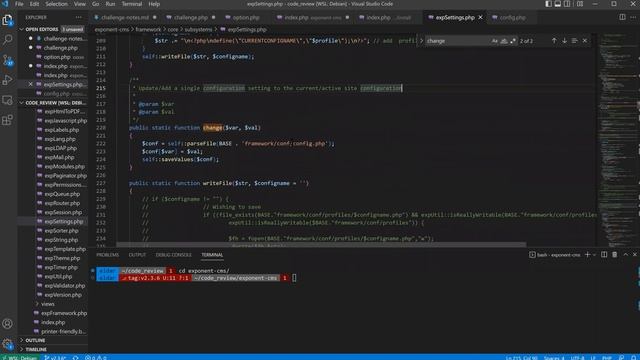This screenshot has width=640, height=360.
Task: Close the terminal panel
Action: point(635,255)
